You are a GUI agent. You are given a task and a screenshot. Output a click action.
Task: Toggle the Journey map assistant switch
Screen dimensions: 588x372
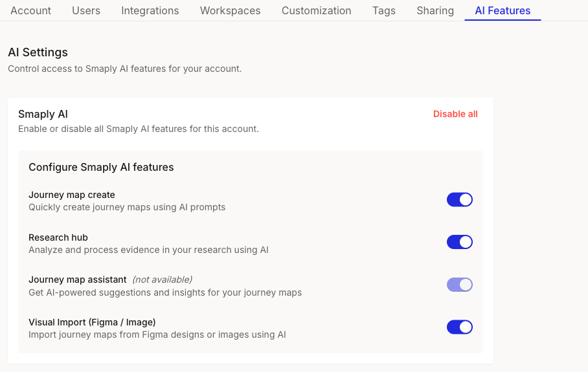459,285
